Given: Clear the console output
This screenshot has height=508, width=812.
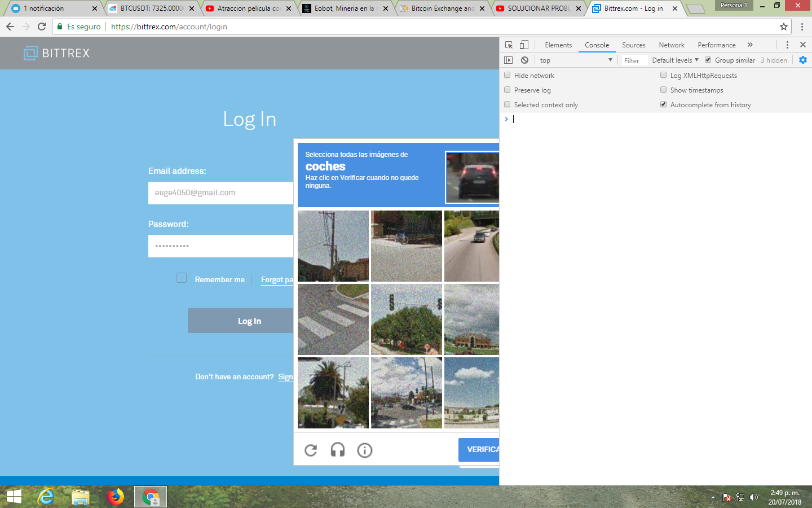Looking at the screenshot, I should (524, 60).
